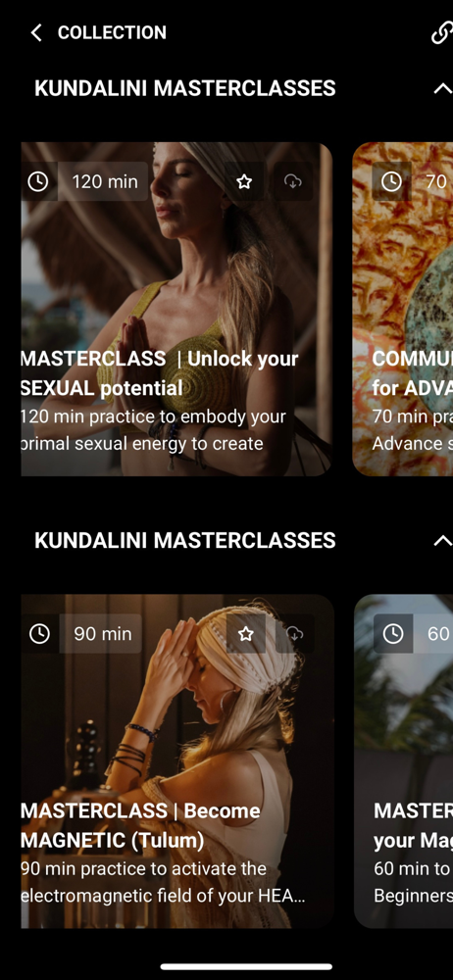This screenshot has height=980, width=453.
Task: Tap clock icon on the 60 min card
Action: point(393,633)
